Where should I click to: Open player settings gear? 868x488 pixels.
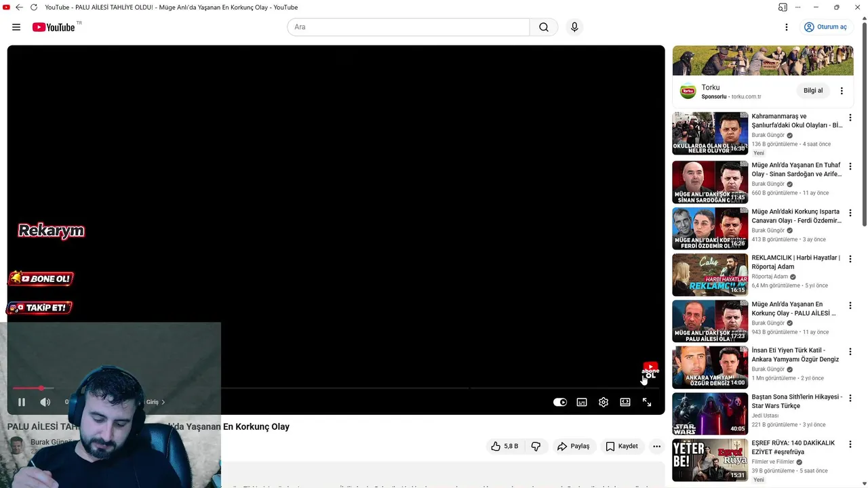click(604, 402)
